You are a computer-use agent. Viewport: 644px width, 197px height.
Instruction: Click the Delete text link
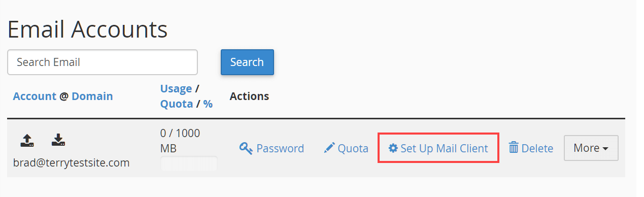pyautogui.click(x=537, y=148)
